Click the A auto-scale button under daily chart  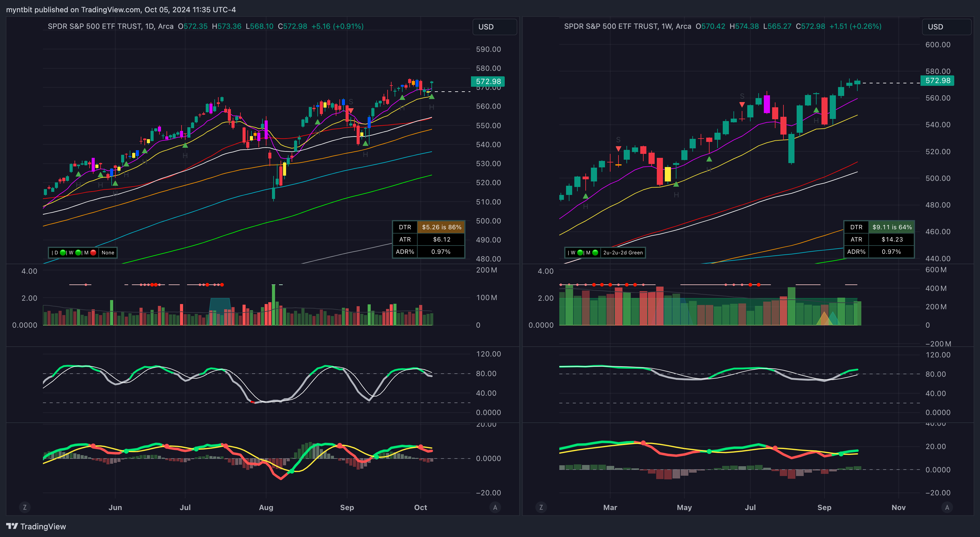[x=495, y=507]
